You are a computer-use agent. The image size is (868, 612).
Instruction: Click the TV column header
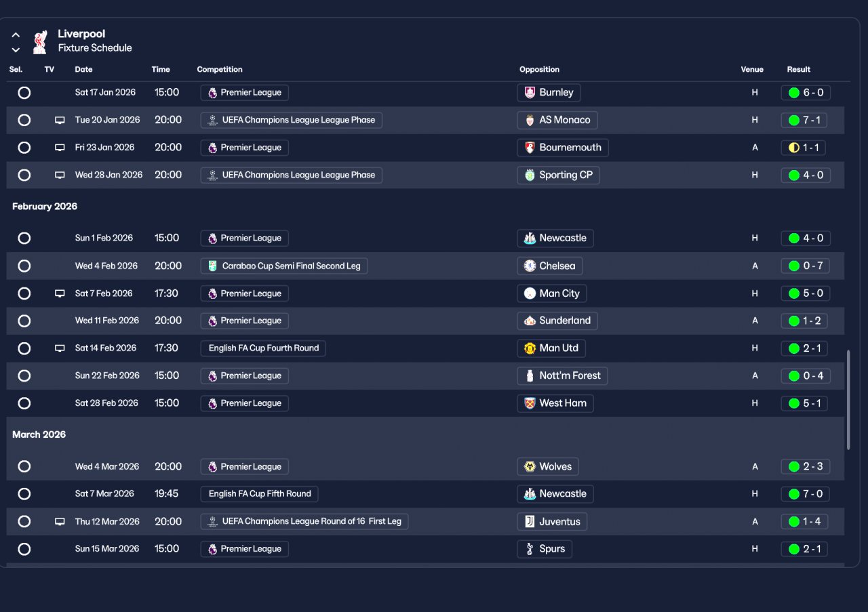[x=50, y=70]
